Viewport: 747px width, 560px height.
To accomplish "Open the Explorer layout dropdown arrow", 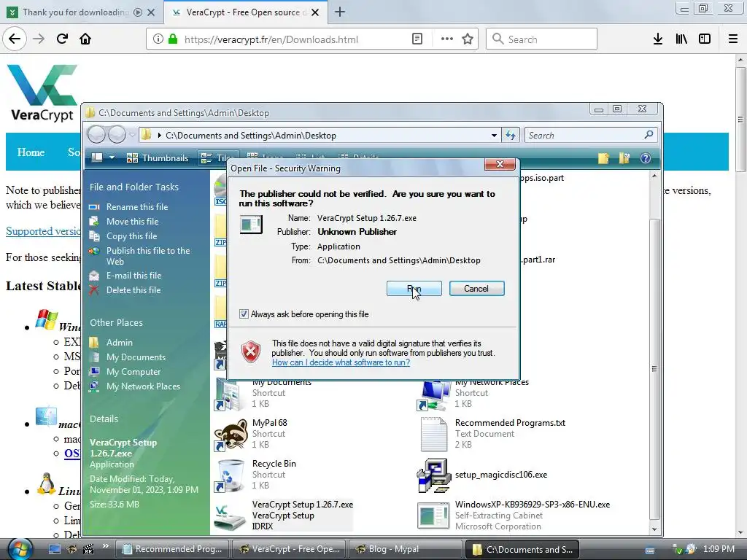I will 112,157.
